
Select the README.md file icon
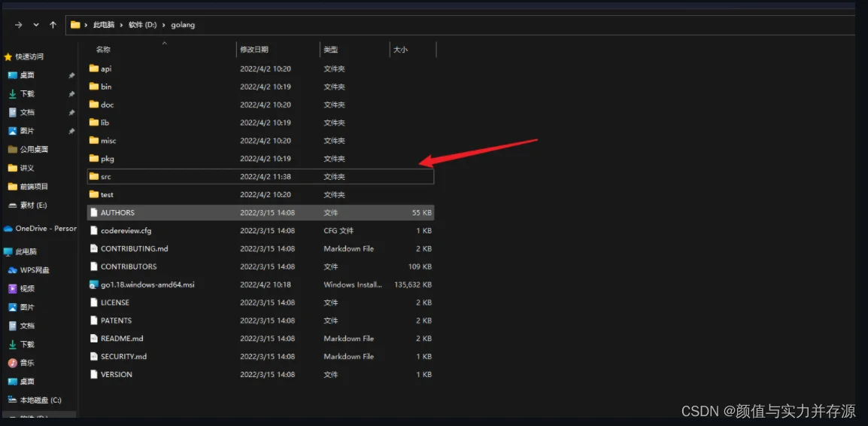pyautogui.click(x=93, y=339)
